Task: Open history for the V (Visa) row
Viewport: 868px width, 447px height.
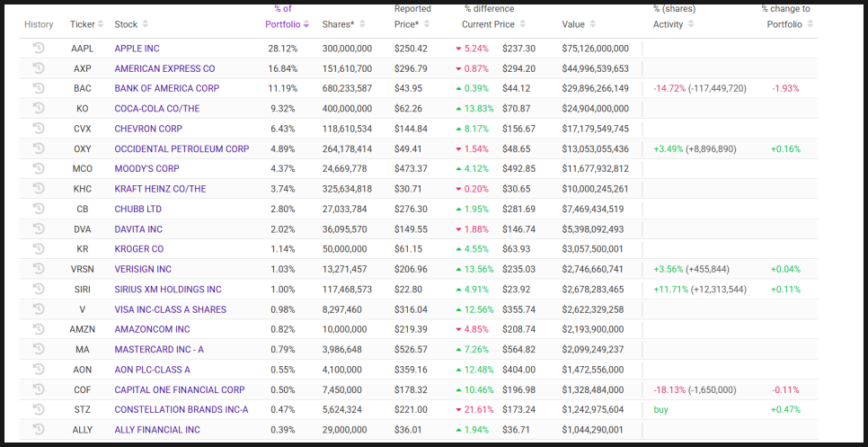Action: click(39, 309)
